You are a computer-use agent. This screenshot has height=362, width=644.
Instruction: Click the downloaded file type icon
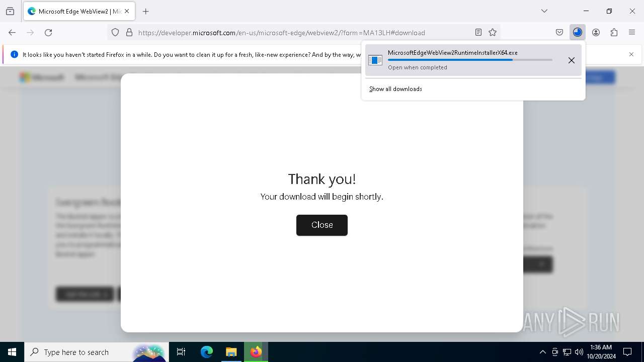(375, 60)
